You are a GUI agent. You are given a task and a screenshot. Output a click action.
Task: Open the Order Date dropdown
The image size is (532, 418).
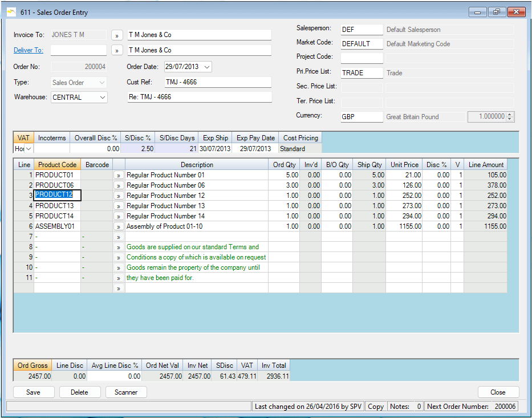tap(206, 67)
